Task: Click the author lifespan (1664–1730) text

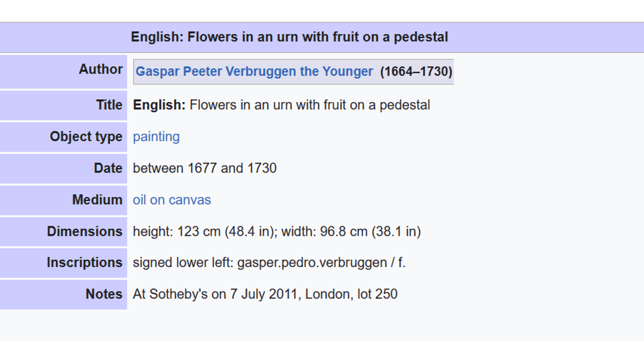Action: point(416,71)
